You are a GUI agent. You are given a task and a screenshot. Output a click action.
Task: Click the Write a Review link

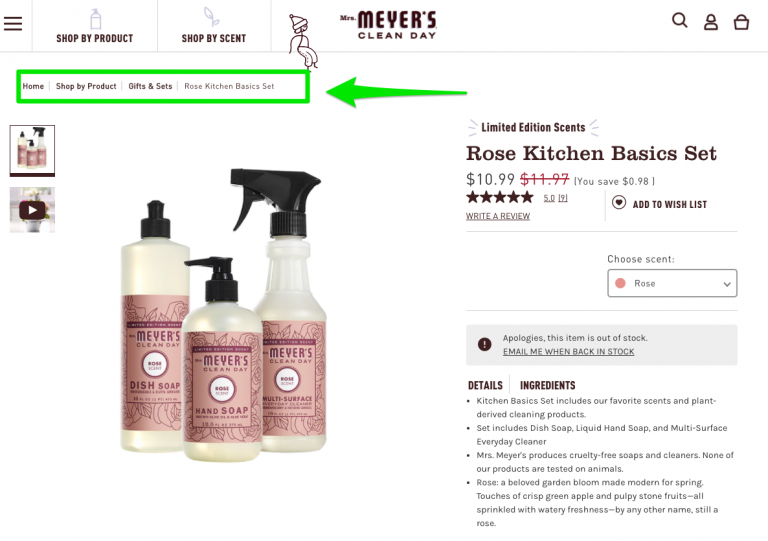coord(498,216)
